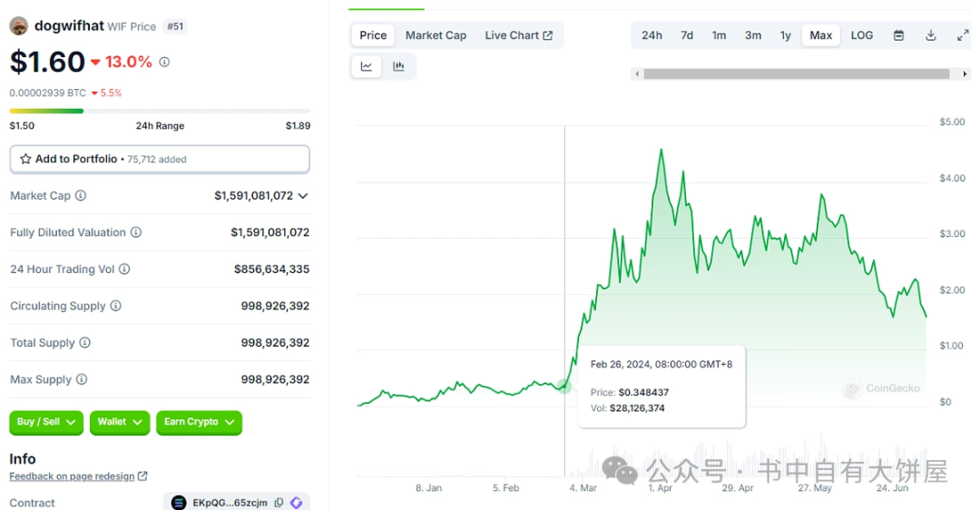Click the star icon in Add to Portfolio
980x510 pixels.
click(25, 159)
